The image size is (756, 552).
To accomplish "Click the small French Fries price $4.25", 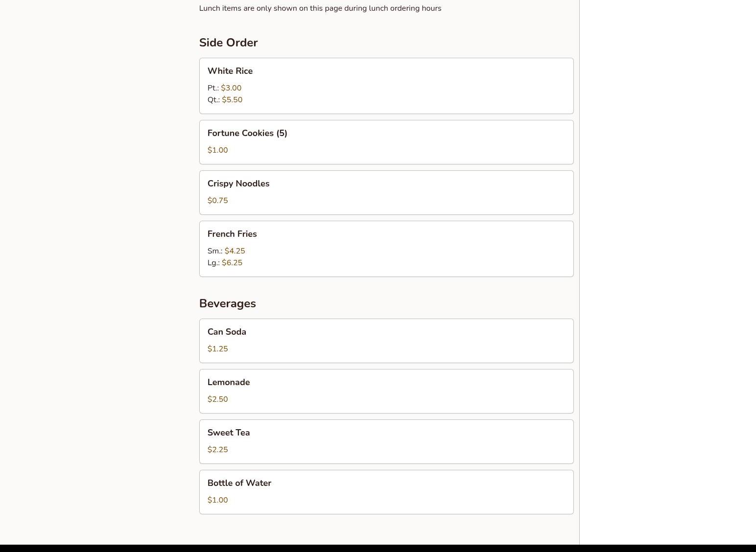I will (x=235, y=251).
